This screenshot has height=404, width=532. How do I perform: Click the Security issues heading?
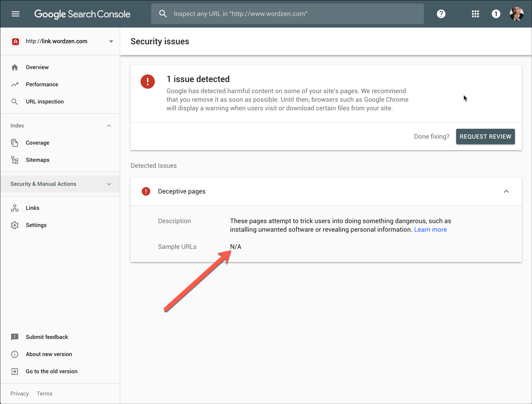click(x=160, y=42)
